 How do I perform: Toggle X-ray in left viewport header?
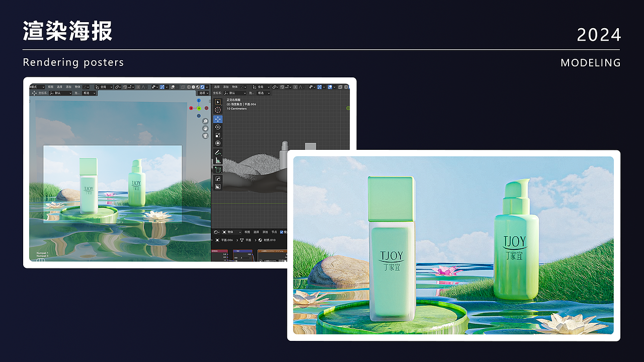(x=183, y=87)
